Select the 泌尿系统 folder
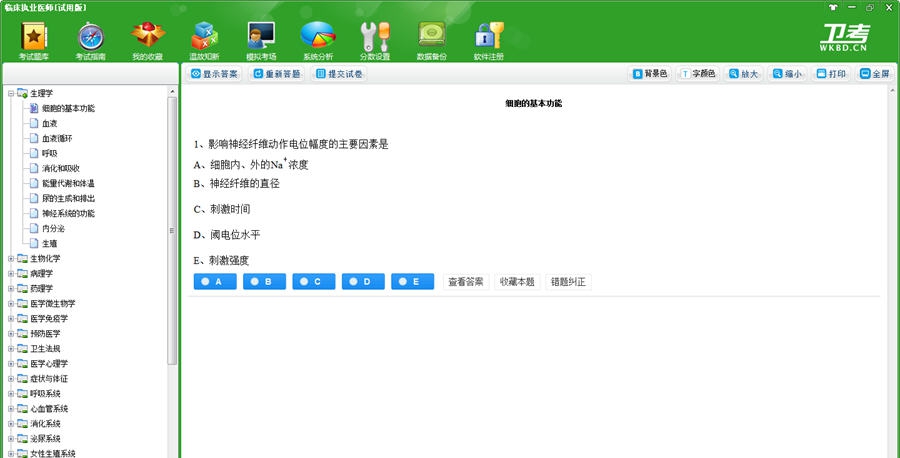The width and height of the screenshot is (900, 458). coord(45,438)
